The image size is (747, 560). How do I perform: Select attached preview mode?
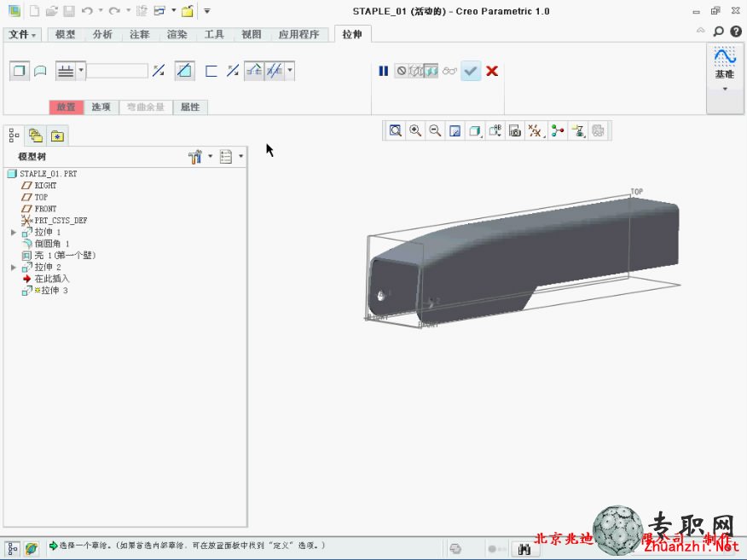(431, 71)
